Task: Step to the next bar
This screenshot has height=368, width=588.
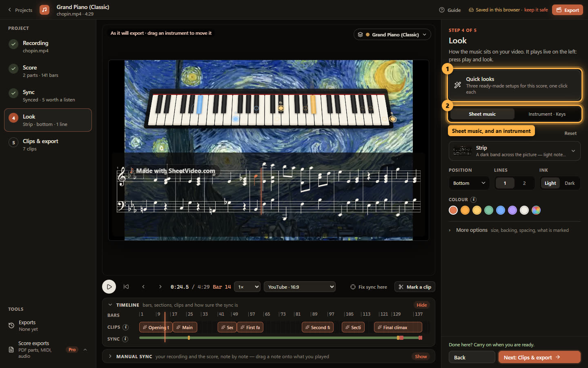Action: pos(160,287)
